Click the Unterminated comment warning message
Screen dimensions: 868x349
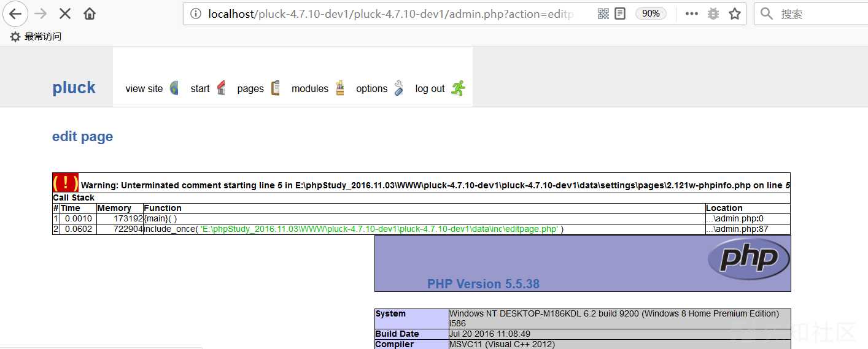pyautogui.click(x=436, y=185)
